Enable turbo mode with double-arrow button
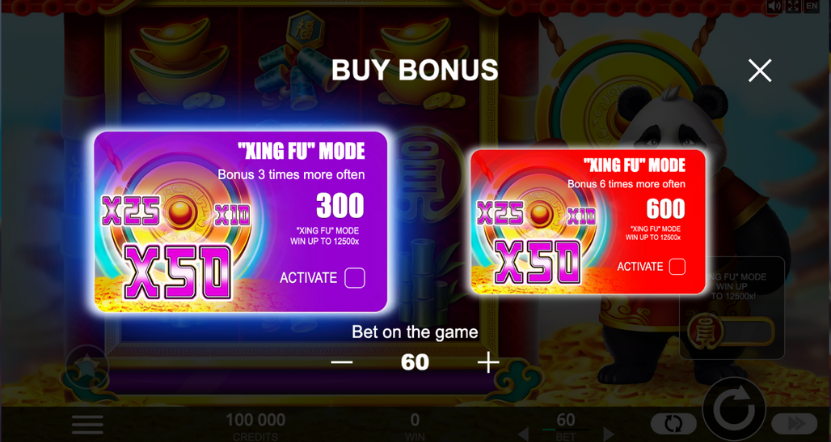Image resolution: width=831 pixels, height=442 pixels. pos(794,424)
